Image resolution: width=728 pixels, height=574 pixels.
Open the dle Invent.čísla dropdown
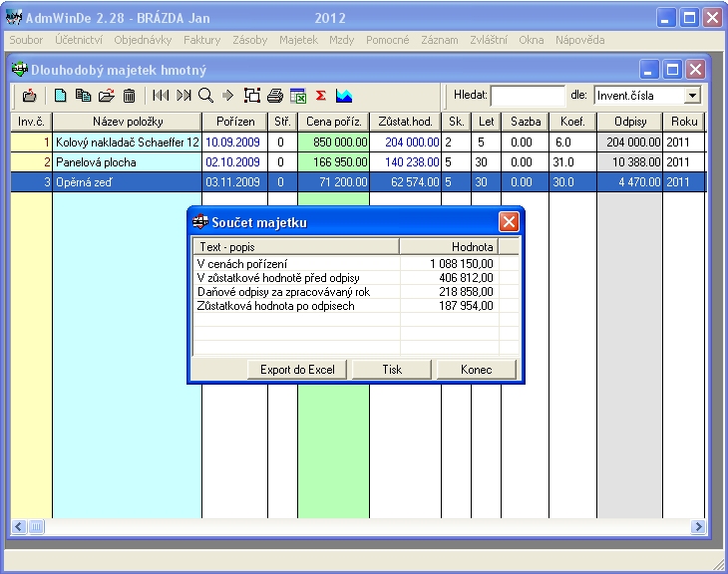tap(692, 96)
